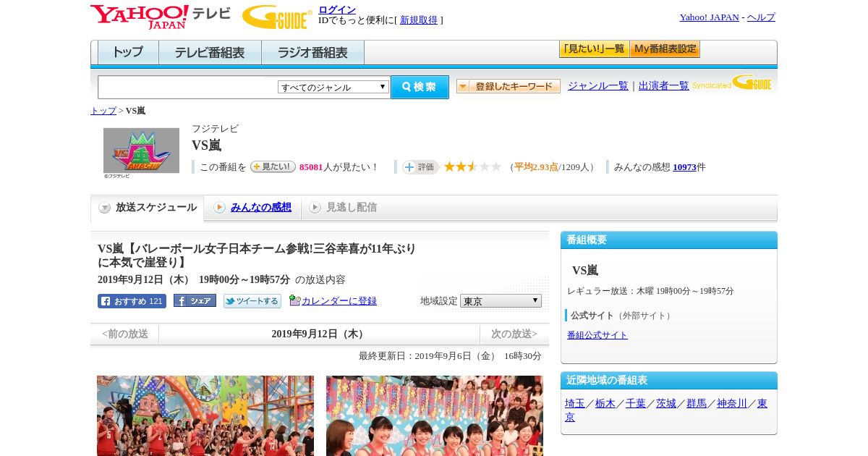Click the left volleyball studio photo
The height and width of the screenshot is (456, 868).
pos(205,415)
